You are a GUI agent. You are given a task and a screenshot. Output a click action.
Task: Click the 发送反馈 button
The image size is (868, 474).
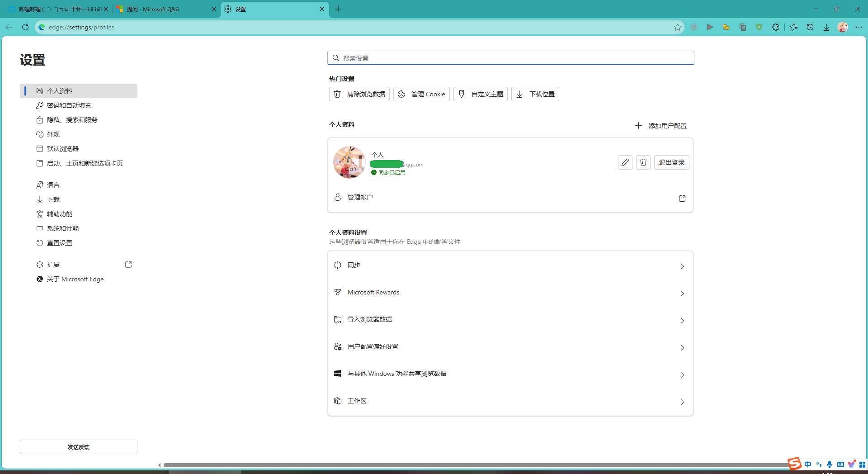pyautogui.click(x=79, y=447)
